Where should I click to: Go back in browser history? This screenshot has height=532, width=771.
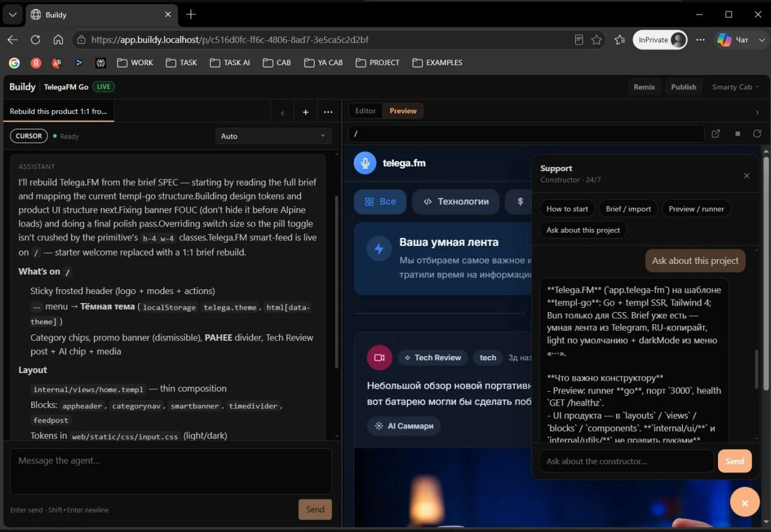point(13,40)
